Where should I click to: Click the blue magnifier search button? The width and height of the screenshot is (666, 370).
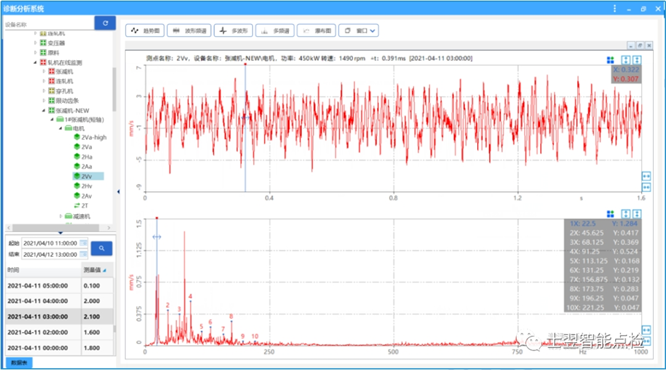tap(102, 248)
